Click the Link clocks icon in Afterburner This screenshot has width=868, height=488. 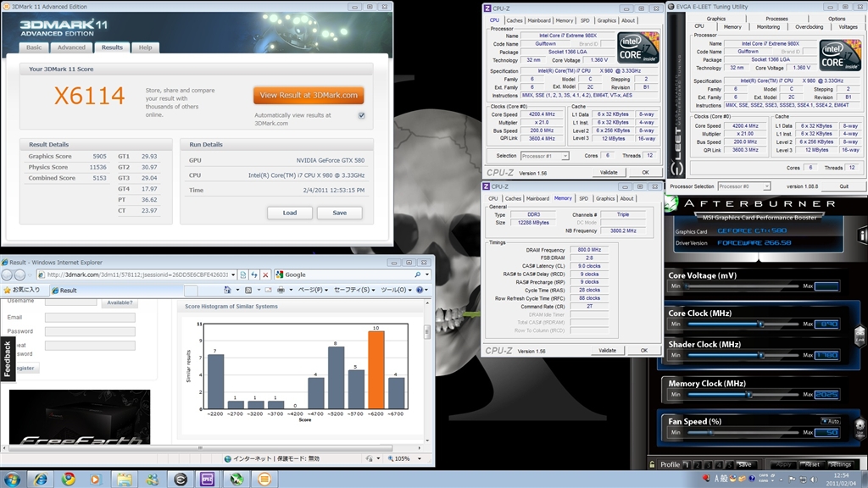tap(860, 336)
